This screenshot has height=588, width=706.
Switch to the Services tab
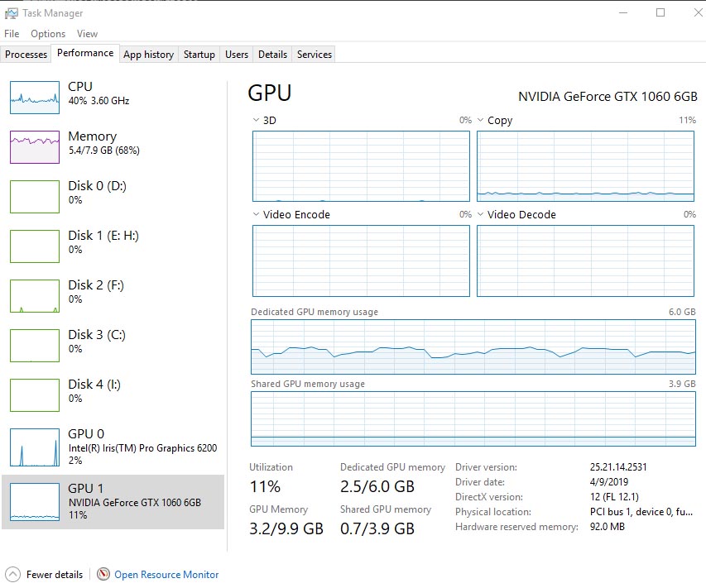tap(315, 55)
